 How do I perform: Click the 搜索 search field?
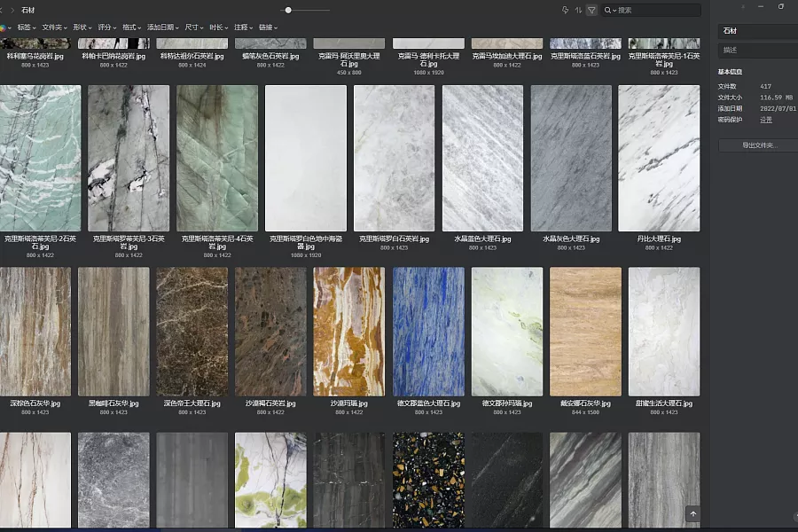coord(658,10)
